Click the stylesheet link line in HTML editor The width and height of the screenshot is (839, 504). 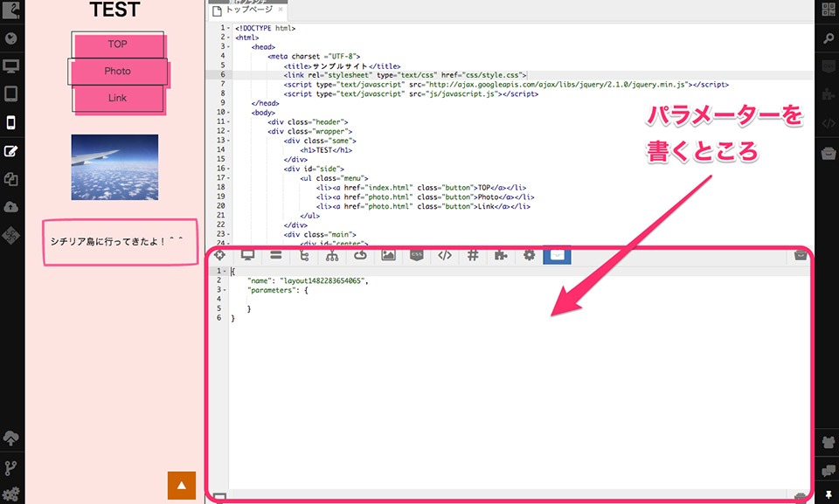click(x=406, y=75)
